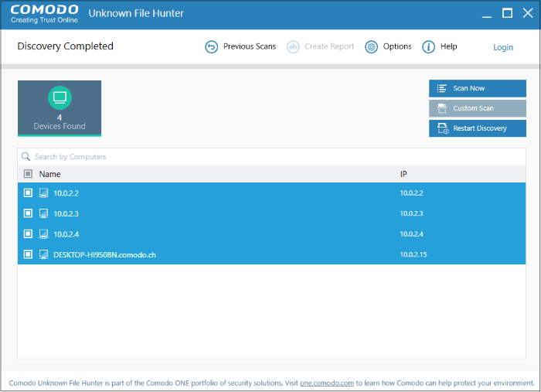Click IP column value 10.0.2.3
541x392 pixels.
(411, 213)
